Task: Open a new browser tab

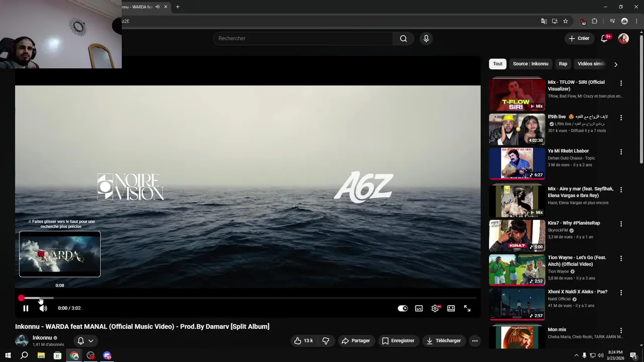Action: 178,7
